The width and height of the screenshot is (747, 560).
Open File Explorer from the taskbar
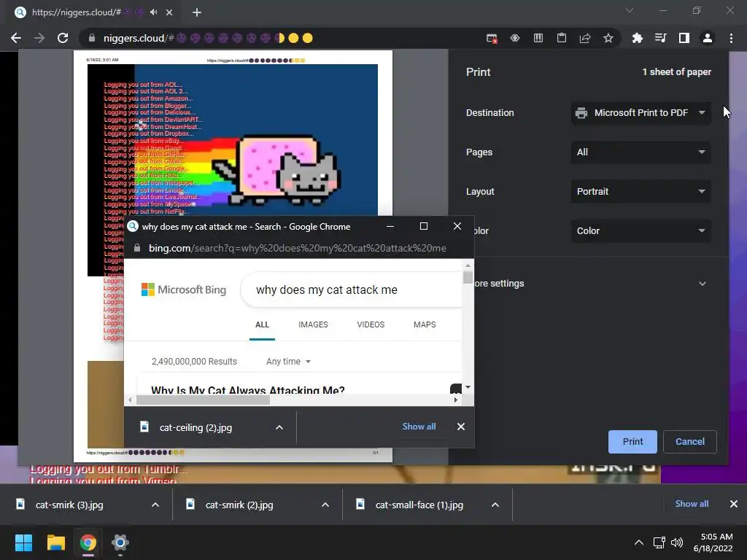coord(55,542)
